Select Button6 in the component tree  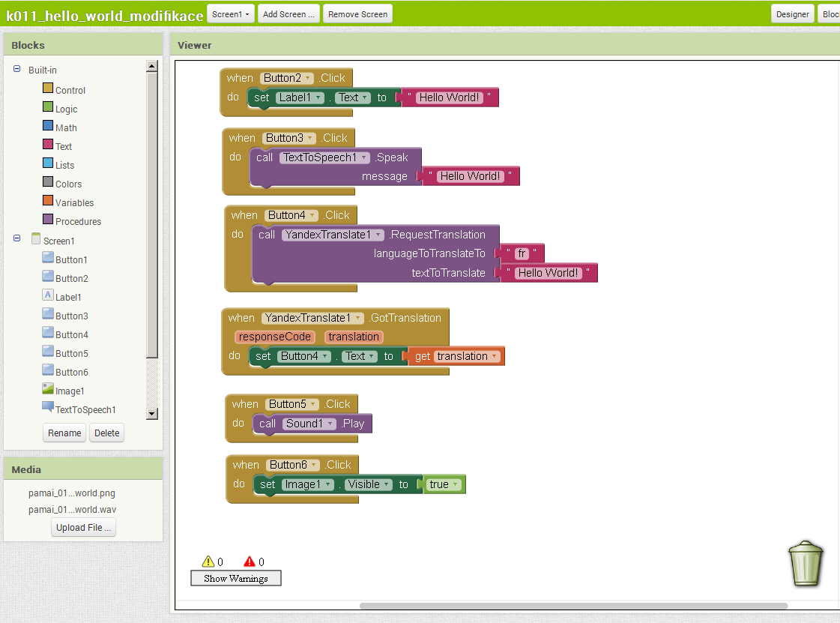(72, 372)
